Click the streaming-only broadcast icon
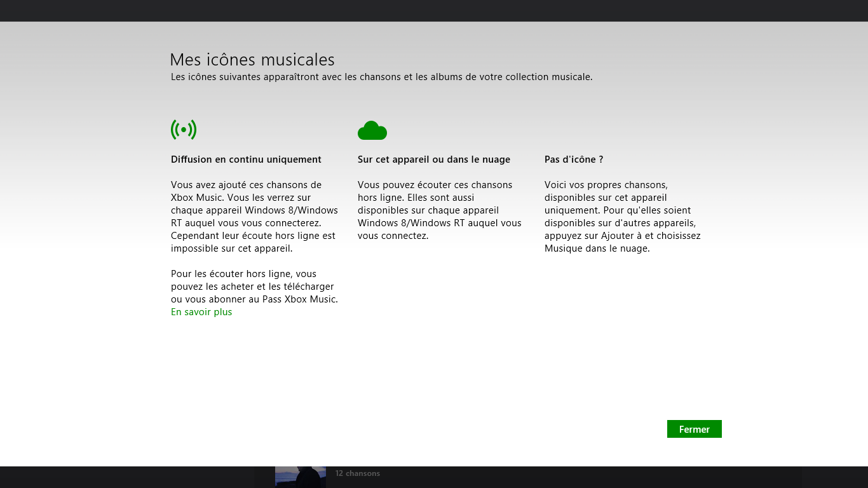Viewport: 868px width, 488px height. [184, 130]
